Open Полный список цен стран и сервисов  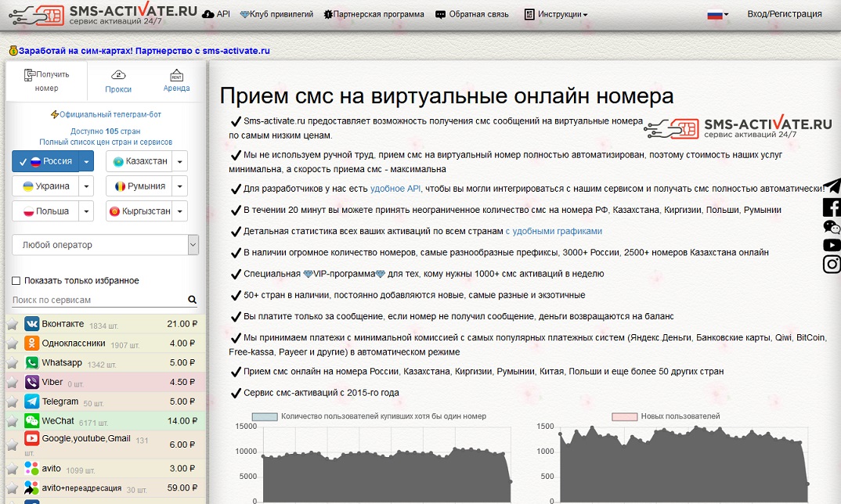[106, 142]
